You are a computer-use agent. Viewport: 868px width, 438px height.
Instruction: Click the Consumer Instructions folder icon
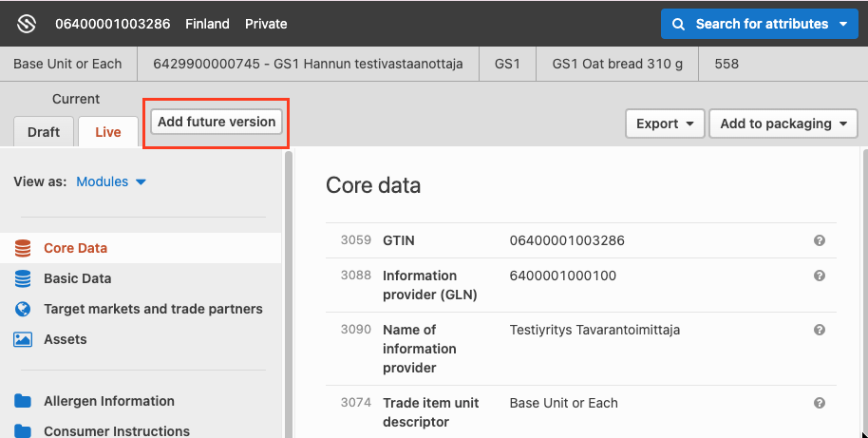(x=23, y=430)
